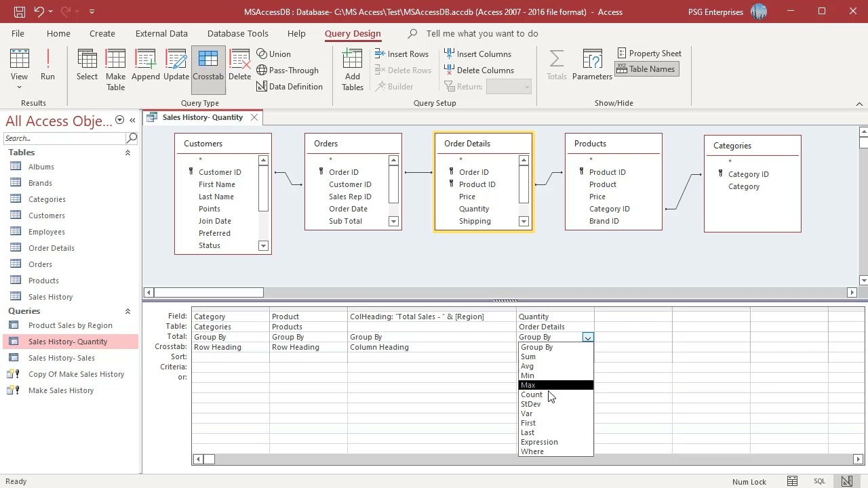Open All Access Objects filter dropdown
This screenshot has height=488, width=868.
pyautogui.click(x=119, y=120)
